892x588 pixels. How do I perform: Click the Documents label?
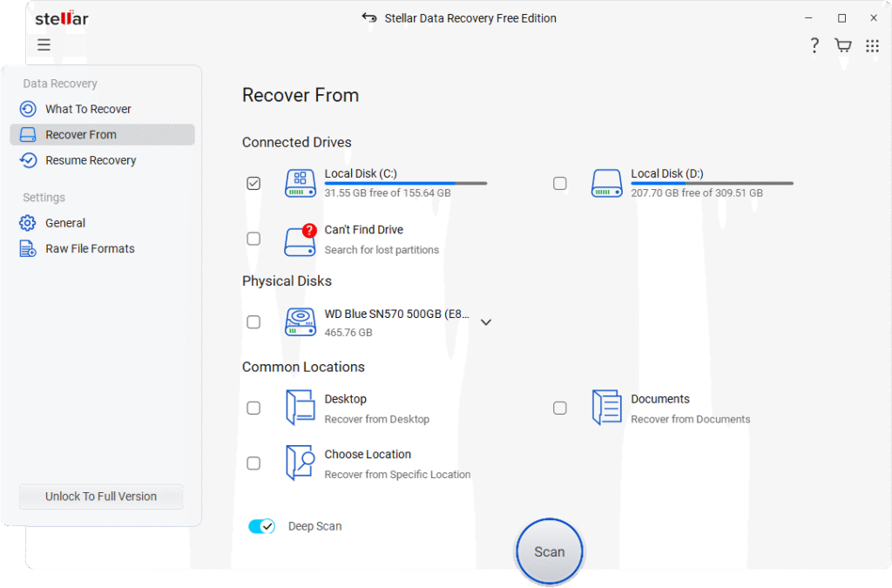point(660,399)
